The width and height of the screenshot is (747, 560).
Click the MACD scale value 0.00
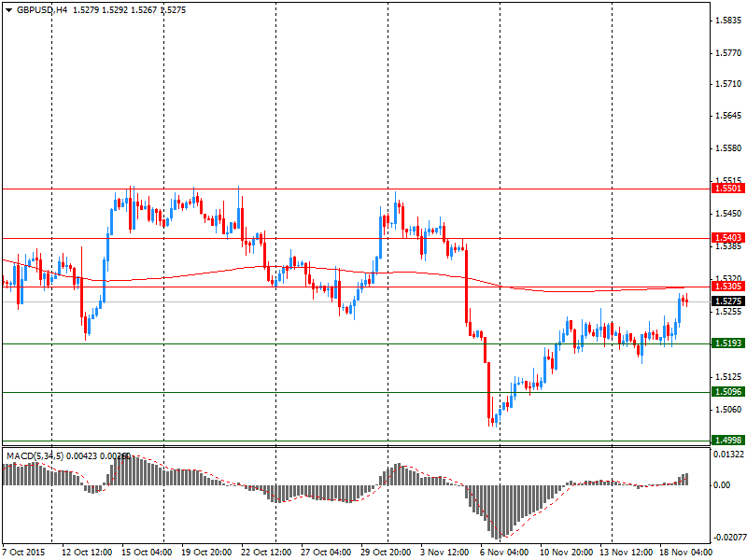(723, 485)
